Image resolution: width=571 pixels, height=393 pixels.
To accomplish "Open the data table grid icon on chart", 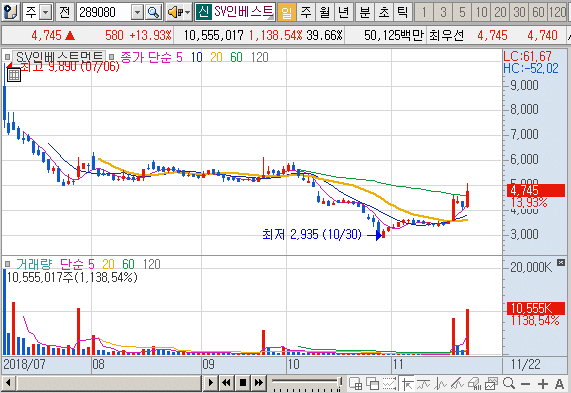I will 14,75.
